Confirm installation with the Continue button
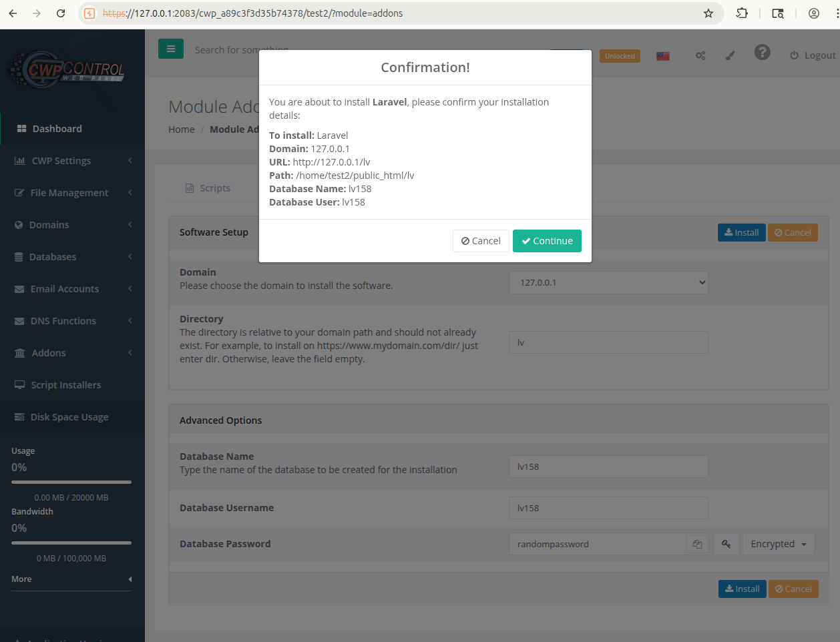 tap(547, 241)
